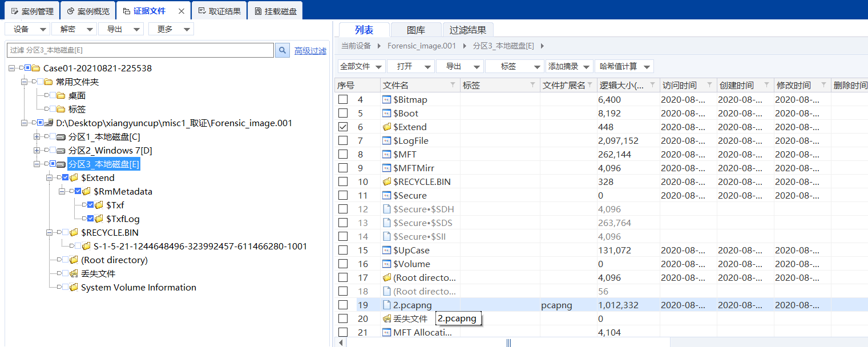This screenshot has width=868, height=347.
Task: Focus the partition filter input field
Action: pos(140,50)
